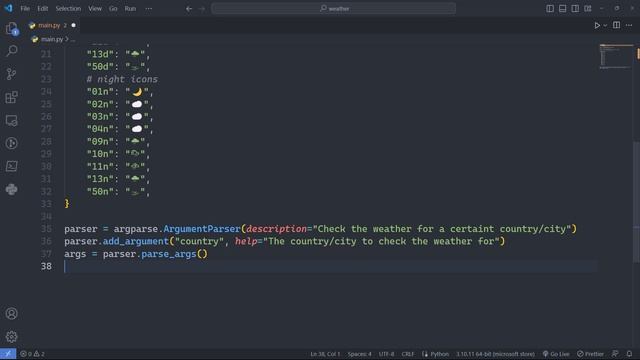Open the Selection menu
640x360 pixels.
pos(68,9)
